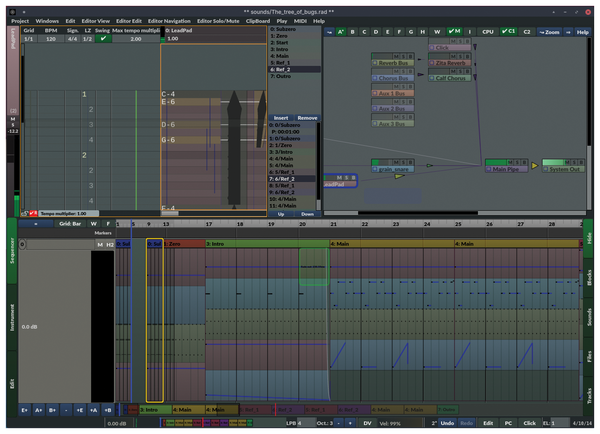Viewport: 600px width, 434px height.
Task: Open the Project menu
Action: coord(20,21)
